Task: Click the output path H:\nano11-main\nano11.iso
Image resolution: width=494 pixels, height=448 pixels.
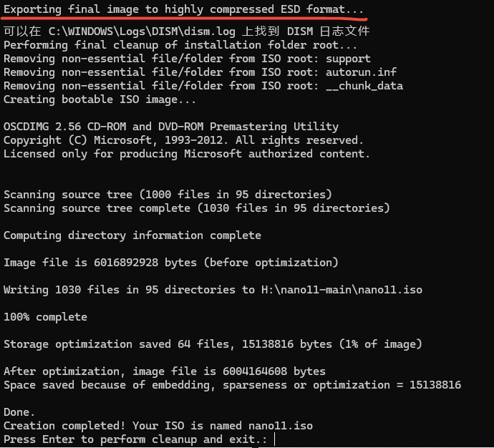Action: pyautogui.click(x=342, y=290)
